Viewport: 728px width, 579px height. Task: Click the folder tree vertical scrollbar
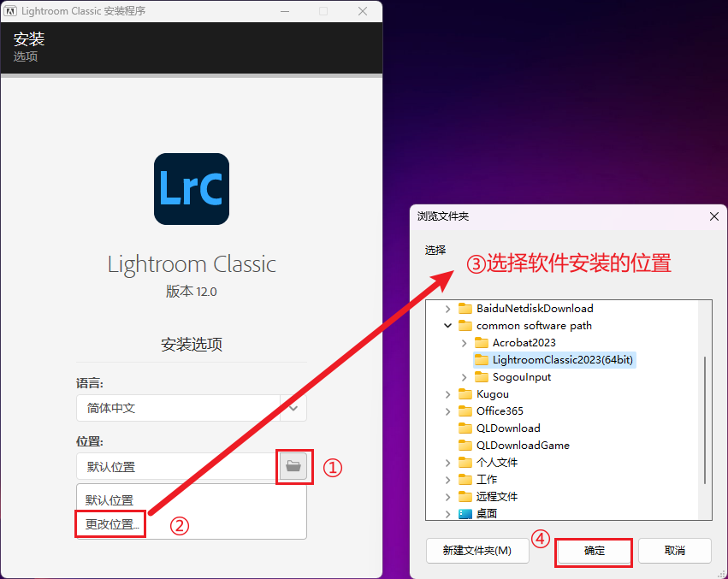705,420
